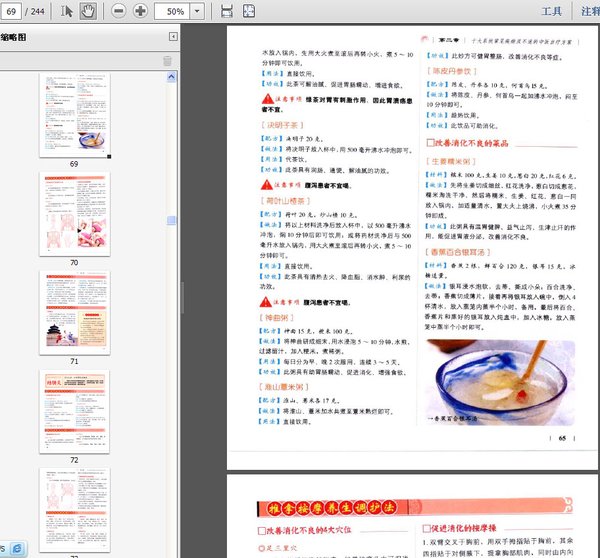600x558 pixels.
Task: Open the 工具 (Tools) pane
Action: pos(551,11)
